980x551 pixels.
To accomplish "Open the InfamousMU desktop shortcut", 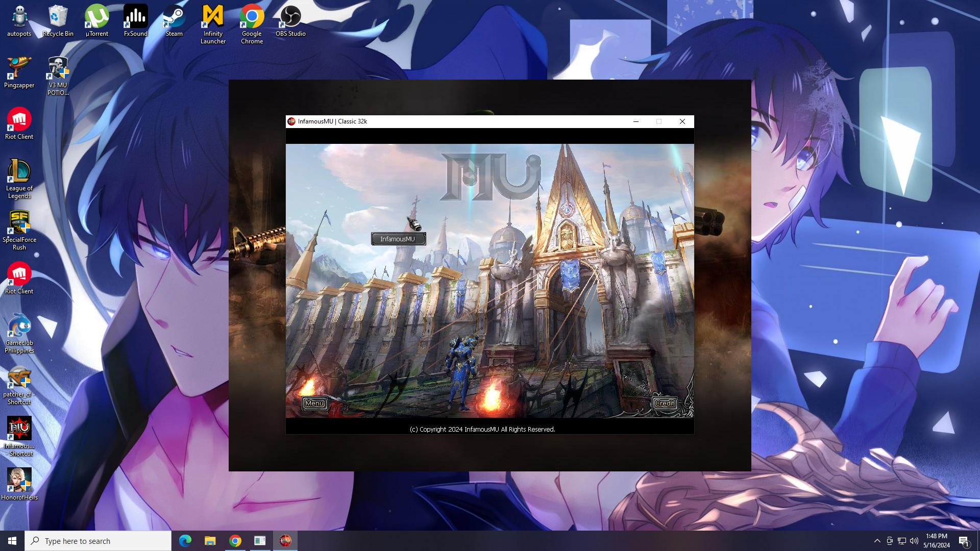I will [19, 437].
